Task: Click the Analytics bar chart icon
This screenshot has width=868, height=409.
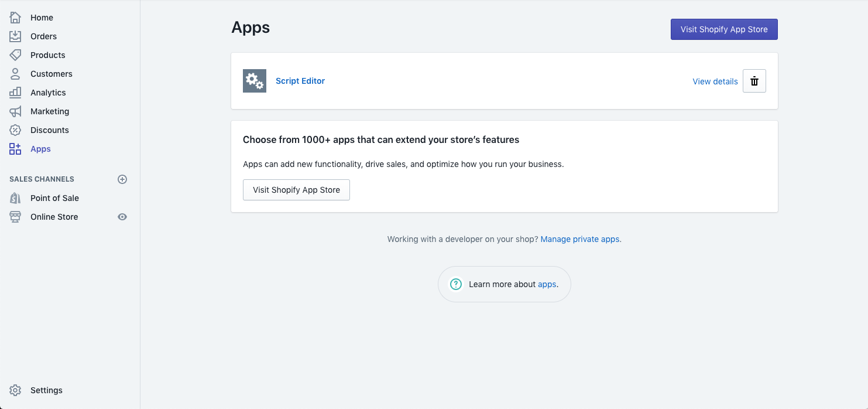Action: click(x=15, y=93)
